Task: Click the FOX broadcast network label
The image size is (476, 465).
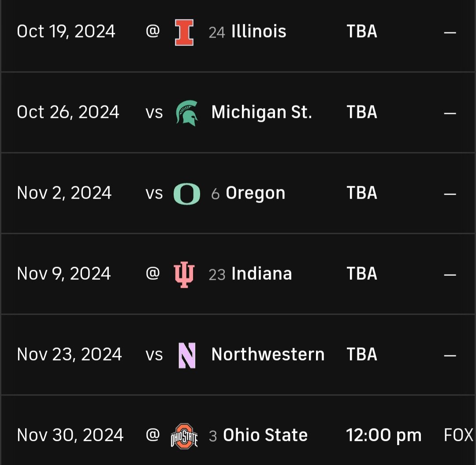Action: (x=459, y=435)
